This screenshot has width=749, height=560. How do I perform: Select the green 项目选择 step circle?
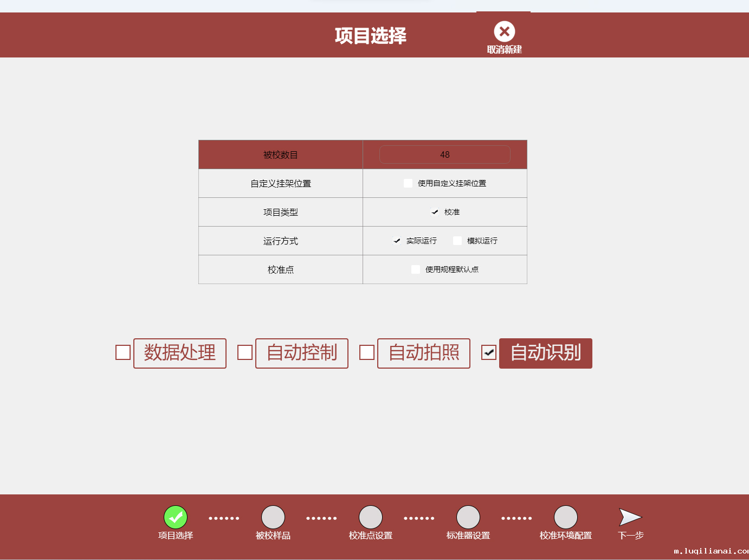click(176, 517)
